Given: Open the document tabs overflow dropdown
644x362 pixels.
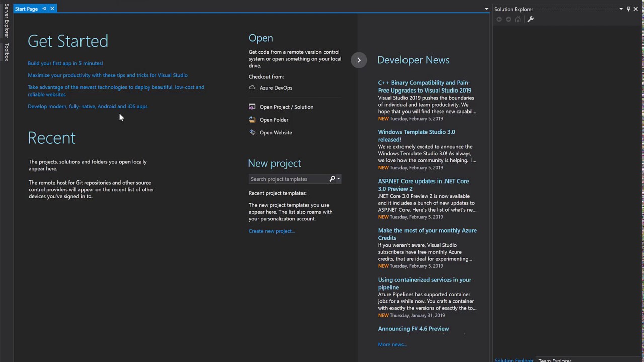Looking at the screenshot, I should 486,9.
